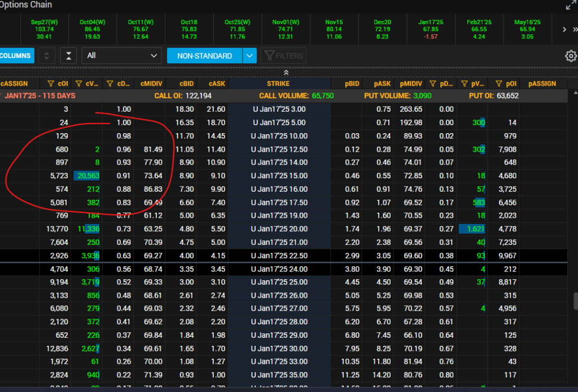The width and height of the screenshot is (578, 392).
Task: Sort by the pASK column header
Action: 382,83
